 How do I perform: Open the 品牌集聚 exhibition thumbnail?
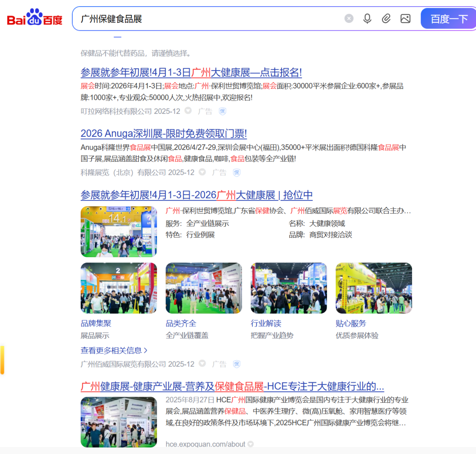(119, 288)
